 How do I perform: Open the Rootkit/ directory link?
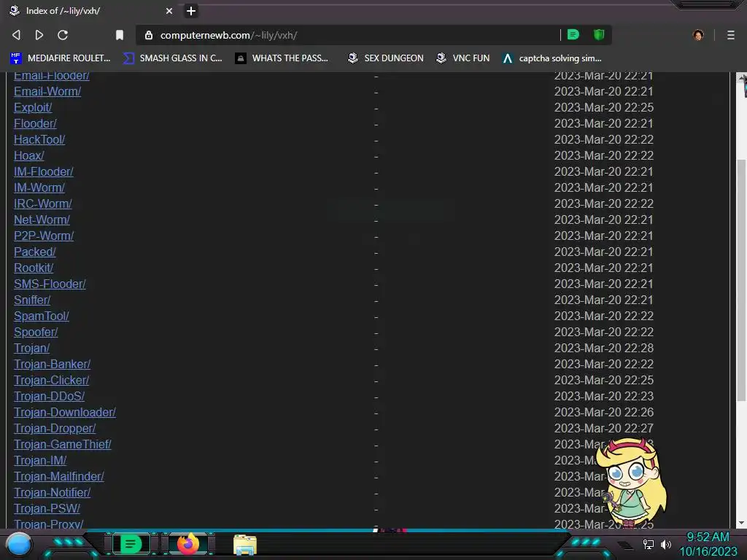[x=34, y=268]
